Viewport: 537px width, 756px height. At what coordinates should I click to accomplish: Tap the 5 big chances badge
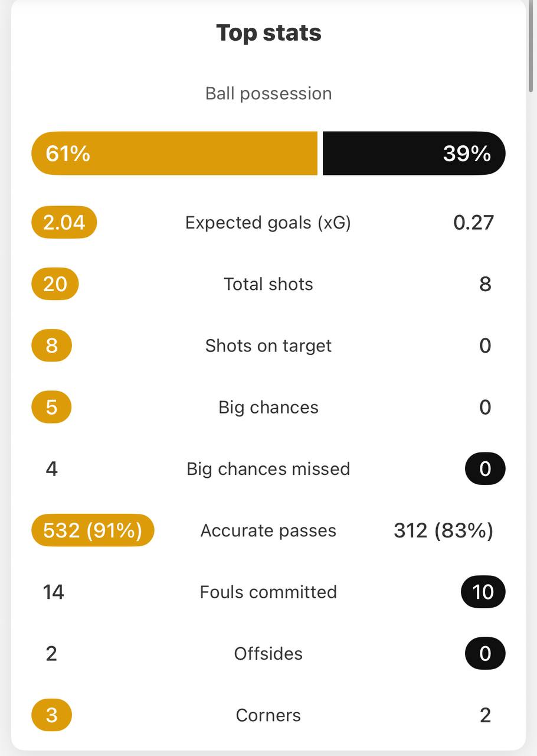point(51,408)
